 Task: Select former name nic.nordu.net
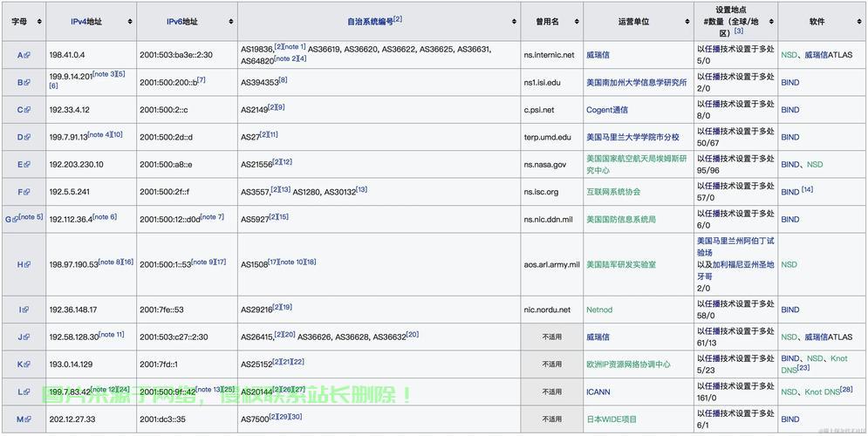click(x=547, y=310)
